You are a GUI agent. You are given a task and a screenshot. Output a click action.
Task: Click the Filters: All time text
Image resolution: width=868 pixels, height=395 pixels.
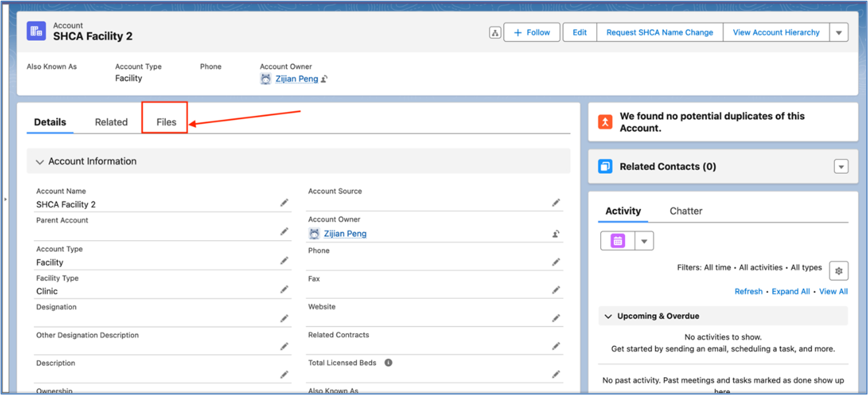click(703, 267)
